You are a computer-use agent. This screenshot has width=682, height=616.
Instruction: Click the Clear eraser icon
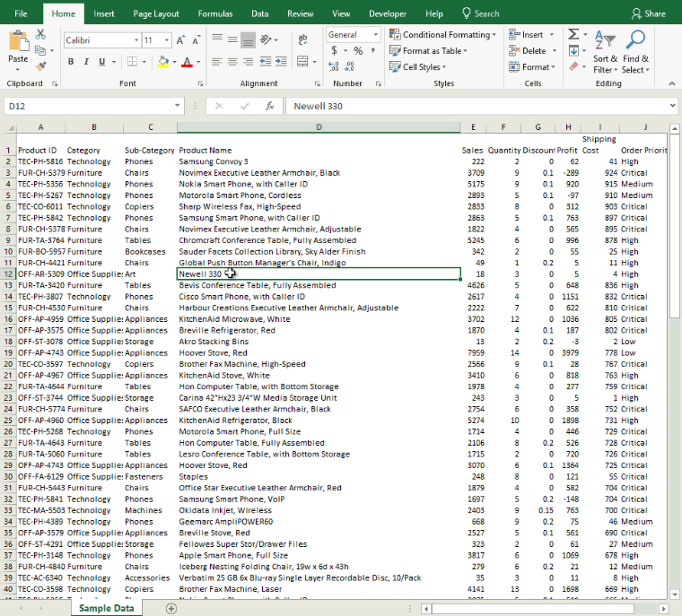coord(573,66)
